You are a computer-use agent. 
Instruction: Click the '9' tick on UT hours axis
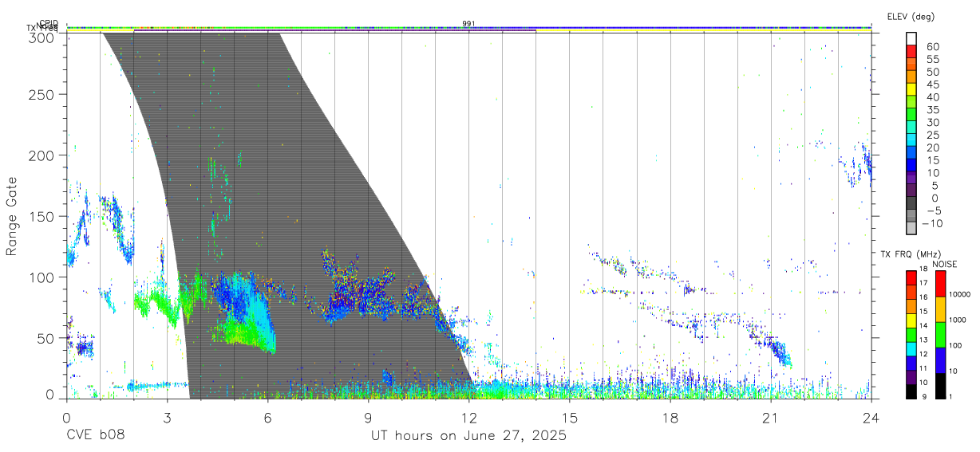[x=368, y=417]
